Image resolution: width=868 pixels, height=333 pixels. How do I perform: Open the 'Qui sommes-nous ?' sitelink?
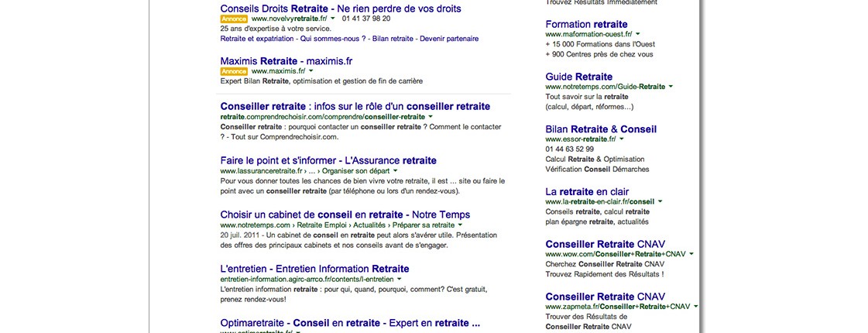(x=333, y=39)
